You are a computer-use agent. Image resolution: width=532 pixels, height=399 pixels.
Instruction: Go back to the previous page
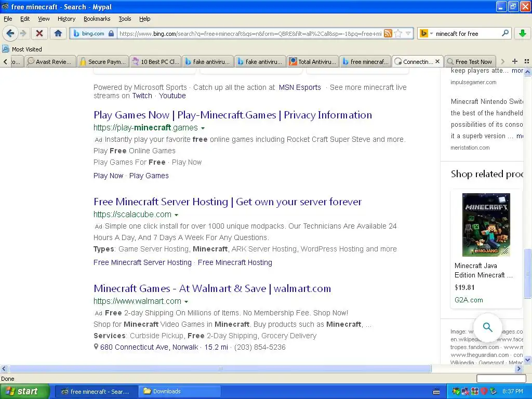tap(10, 33)
